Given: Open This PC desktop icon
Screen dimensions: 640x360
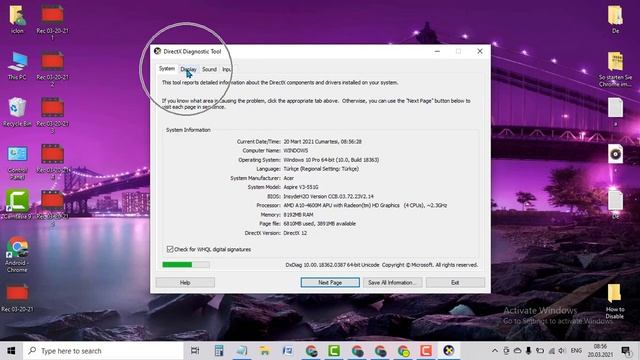Looking at the screenshot, I should [17, 65].
